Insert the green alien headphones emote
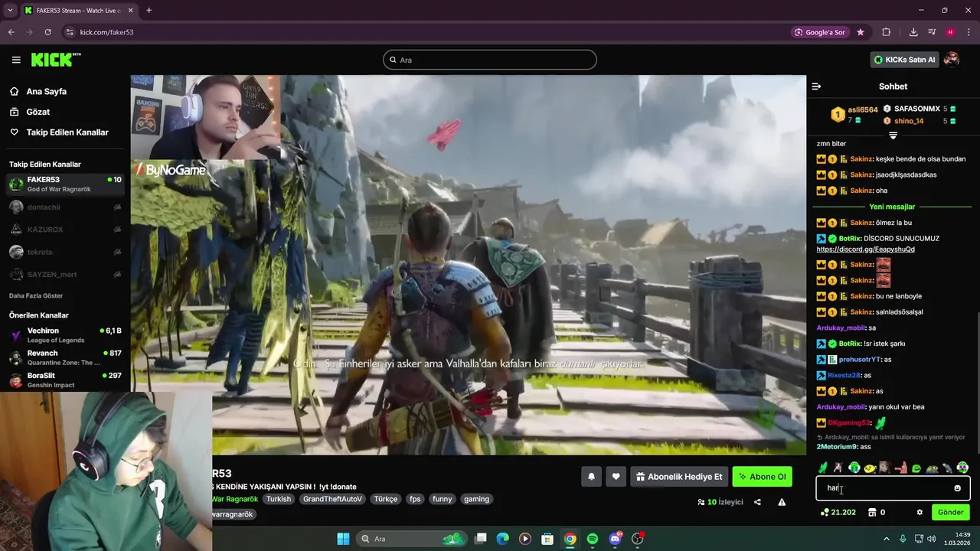Viewport: 980px width, 551px height. pyautogui.click(x=962, y=468)
